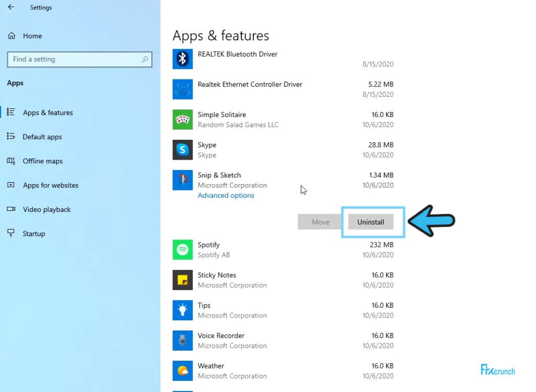Screen dimensions: 536x392
Task: Click the search magnifier icon
Action: click(144, 59)
